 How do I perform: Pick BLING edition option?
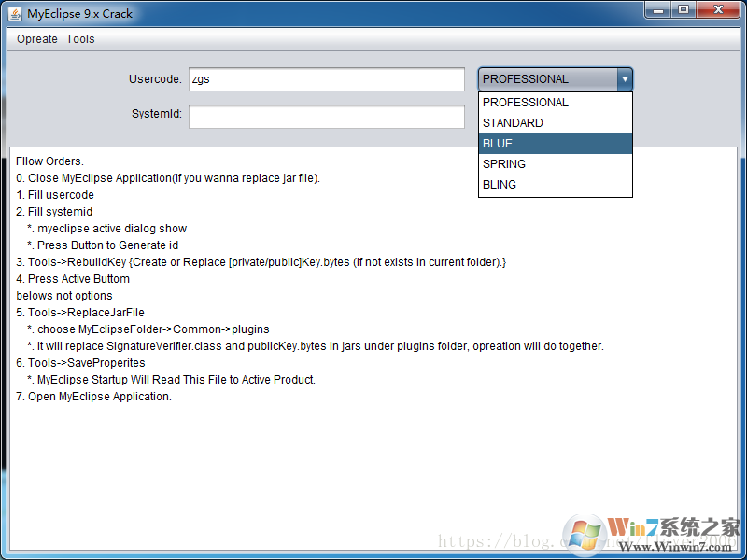click(x=556, y=184)
